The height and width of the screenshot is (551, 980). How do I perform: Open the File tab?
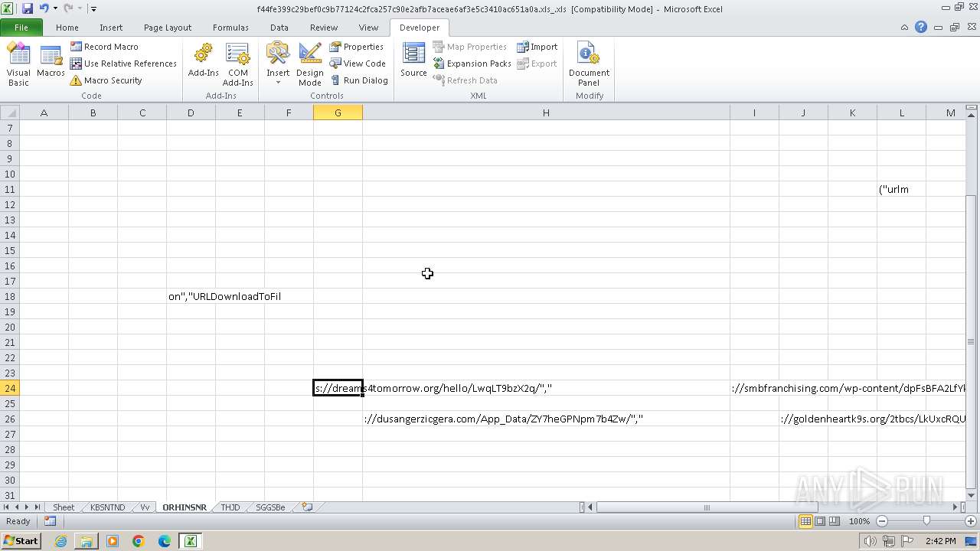pyautogui.click(x=21, y=28)
